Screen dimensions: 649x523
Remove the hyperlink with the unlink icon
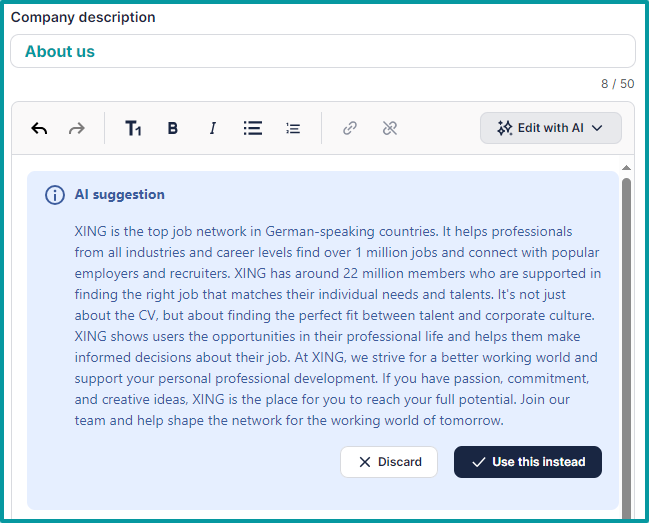coord(390,128)
